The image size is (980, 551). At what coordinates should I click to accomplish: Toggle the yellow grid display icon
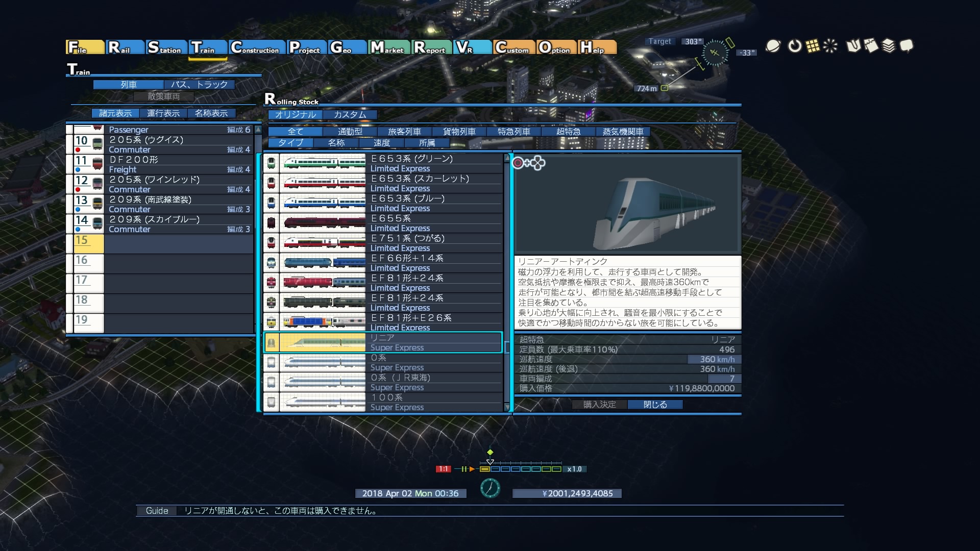click(x=813, y=46)
